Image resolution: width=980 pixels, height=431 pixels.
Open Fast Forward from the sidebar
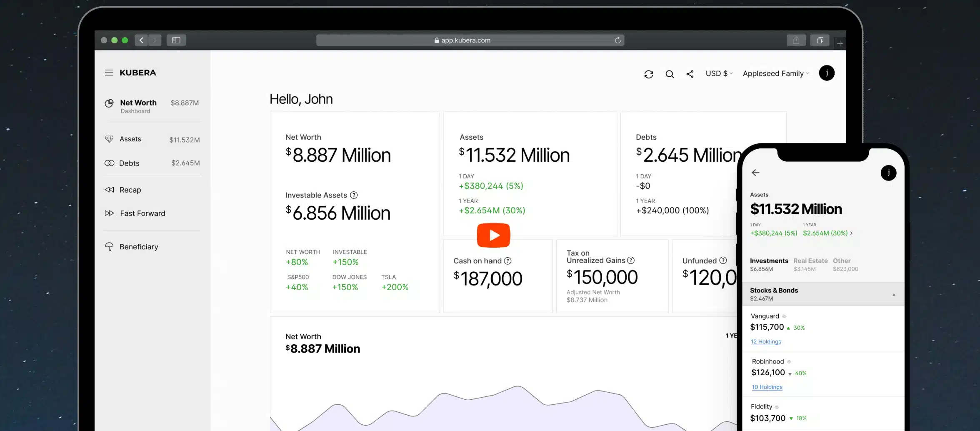pyautogui.click(x=109, y=213)
